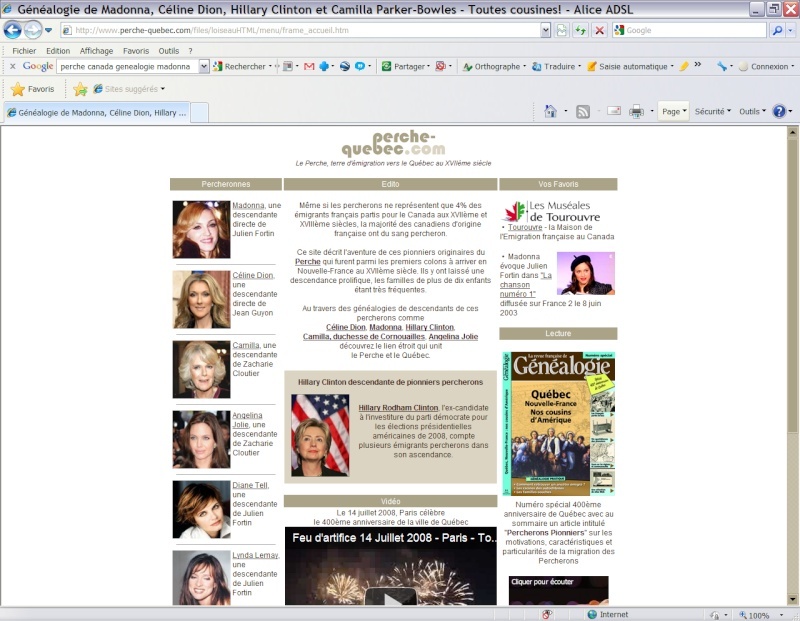Open the Favoris menu in menu bar

[136, 51]
